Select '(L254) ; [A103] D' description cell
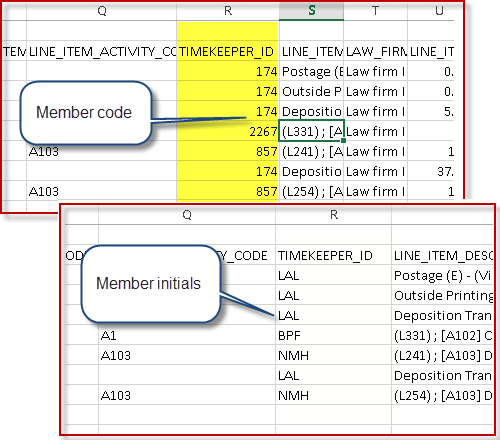Screen dimensions: 500x440 [x=443, y=395]
